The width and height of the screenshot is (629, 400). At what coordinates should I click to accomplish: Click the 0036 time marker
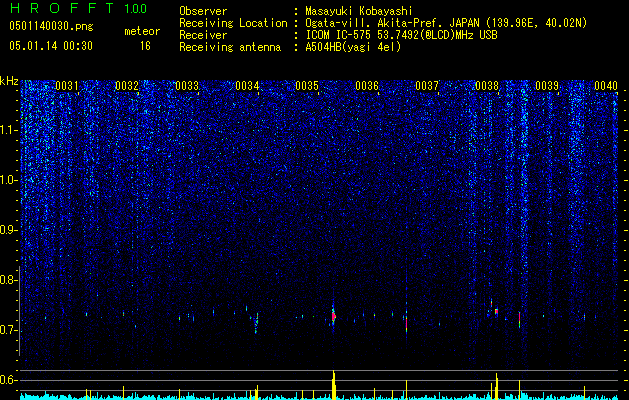point(367,86)
